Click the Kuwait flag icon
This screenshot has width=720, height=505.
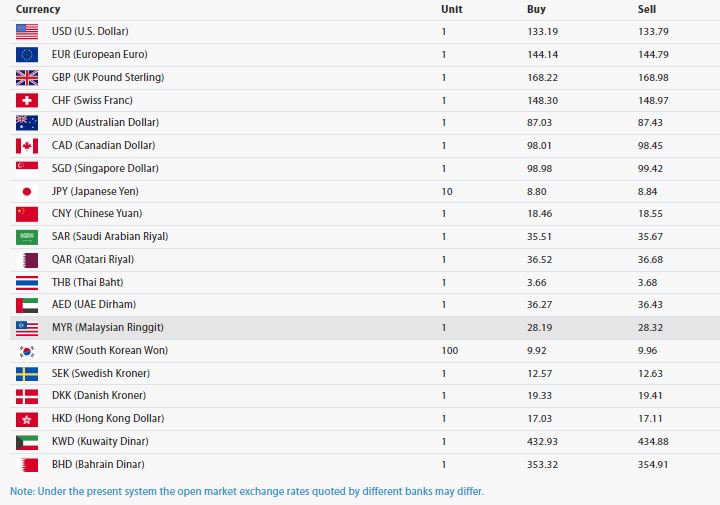pyautogui.click(x=27, y=442)
